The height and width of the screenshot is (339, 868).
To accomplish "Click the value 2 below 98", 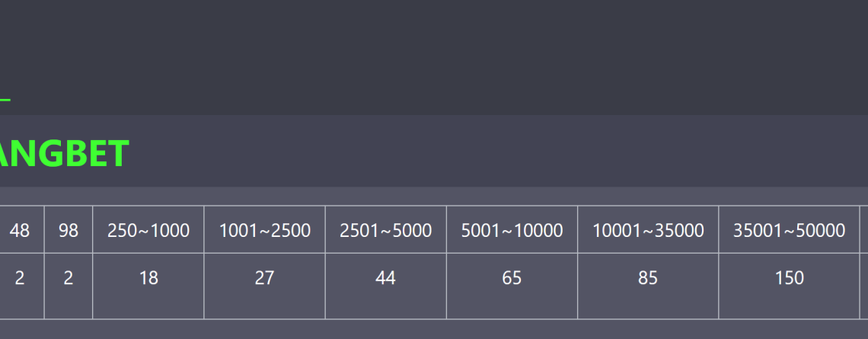I will (x=68, y=286).
